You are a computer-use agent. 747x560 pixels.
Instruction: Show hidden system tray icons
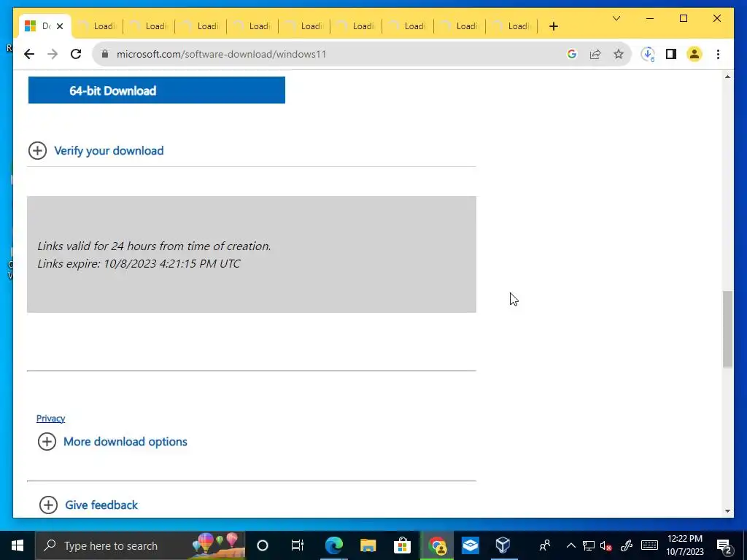(570, 545)
